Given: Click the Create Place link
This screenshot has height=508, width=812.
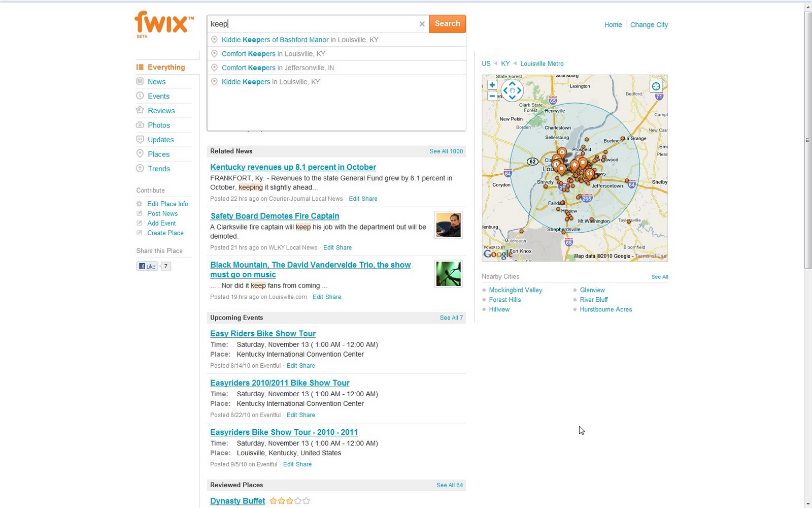Looking at the screenshot, I should (x=165, y=233).
